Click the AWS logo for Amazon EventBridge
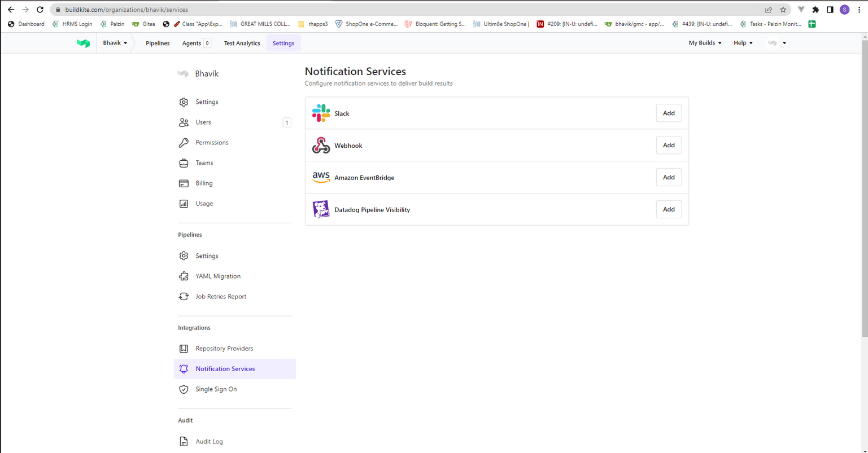Image resolution: width=868 pixels, height=453 pixels. pos(321,177)
